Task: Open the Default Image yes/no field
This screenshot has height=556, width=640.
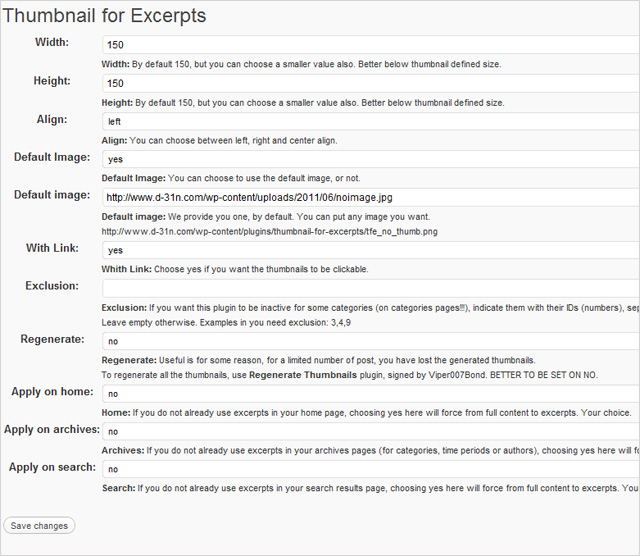Action: (370, 160)
